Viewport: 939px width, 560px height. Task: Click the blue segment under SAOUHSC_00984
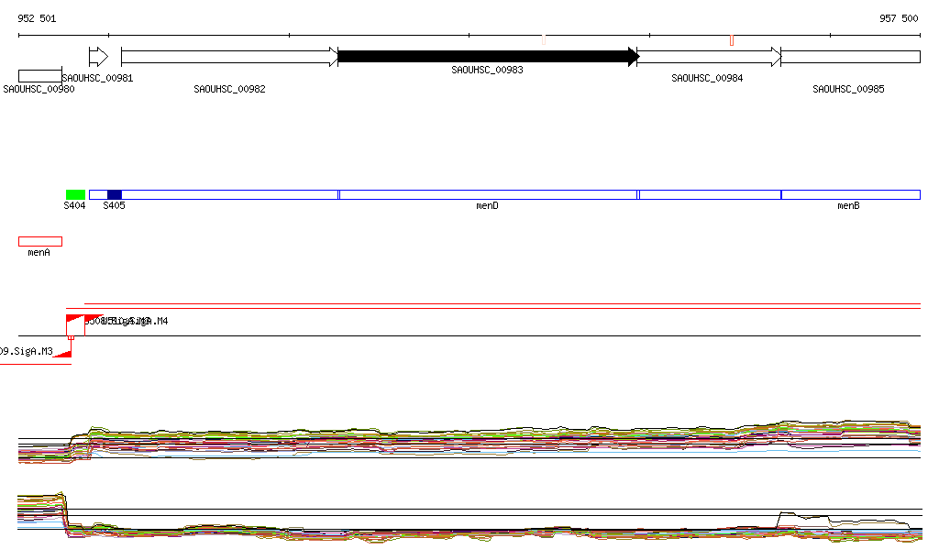coord(711,194)
